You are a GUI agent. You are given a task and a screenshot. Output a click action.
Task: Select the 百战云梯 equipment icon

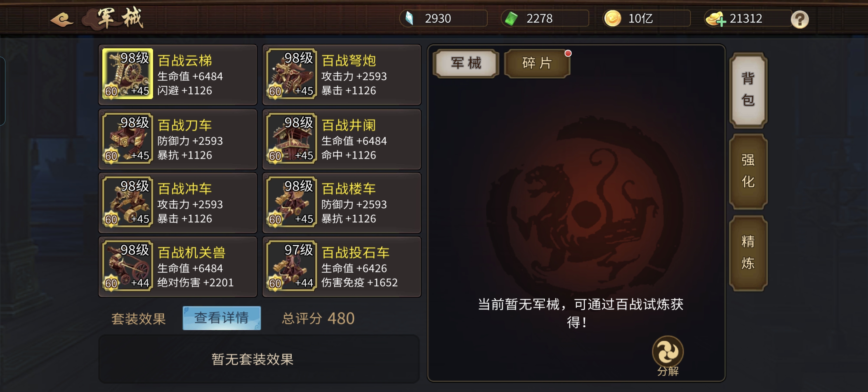click(x=127, y=73)
